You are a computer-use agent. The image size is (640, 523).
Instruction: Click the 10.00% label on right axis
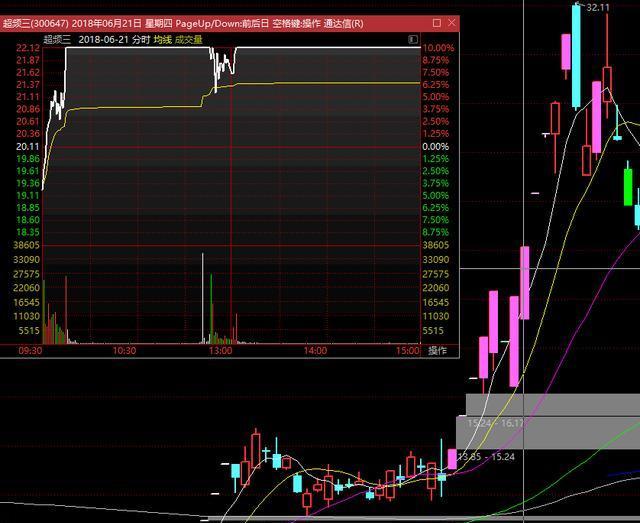pos(438,48)
